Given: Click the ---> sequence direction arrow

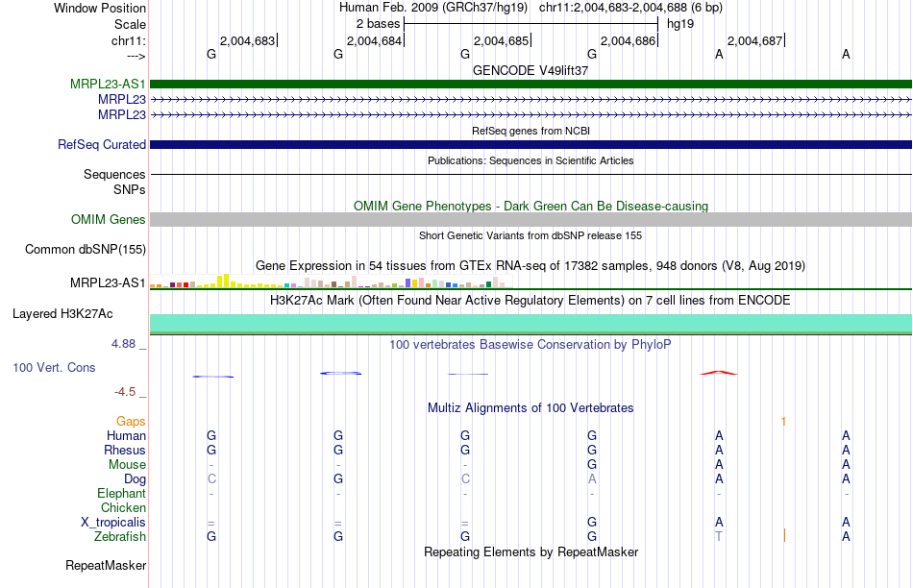Looking at the screenshot, I should pos(136,56).
